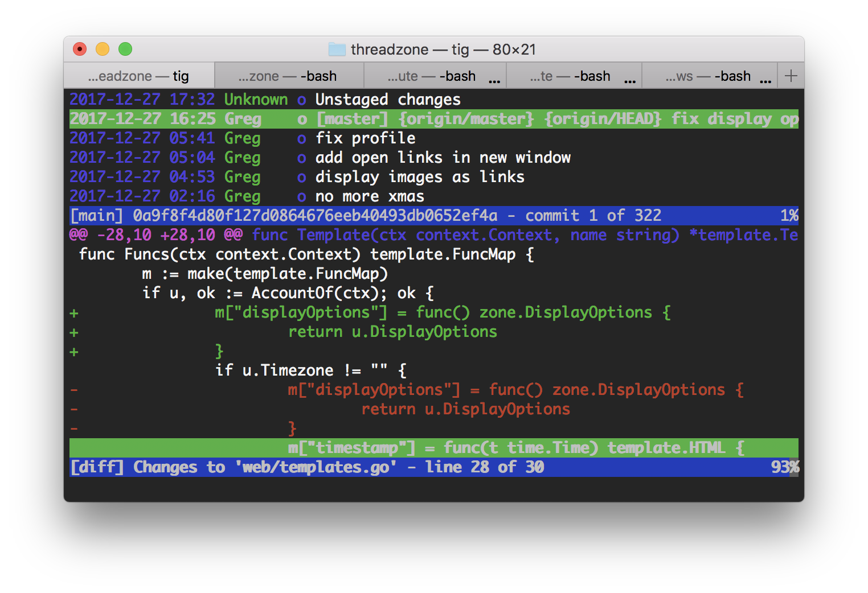
Task: Activate the '...ws — -bash' tab
Action: point(708,76)
